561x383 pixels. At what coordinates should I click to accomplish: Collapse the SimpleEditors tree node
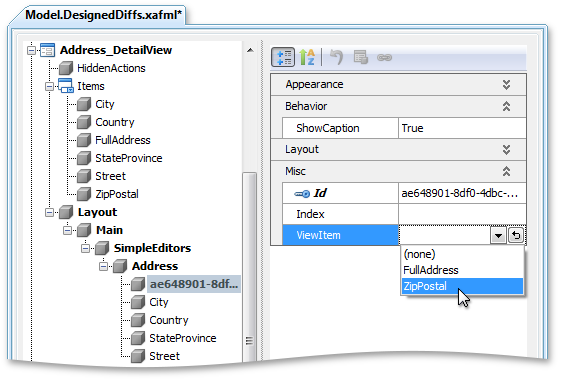[85, 248]
